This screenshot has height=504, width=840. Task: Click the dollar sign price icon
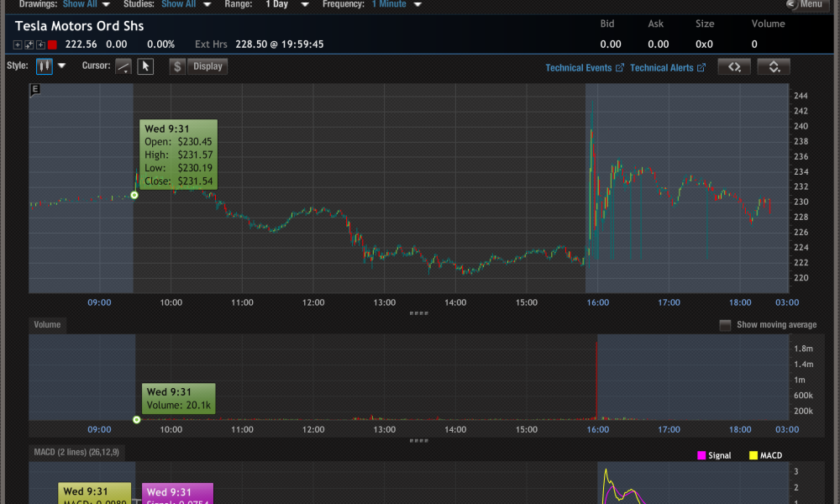[x=177, y=66]
